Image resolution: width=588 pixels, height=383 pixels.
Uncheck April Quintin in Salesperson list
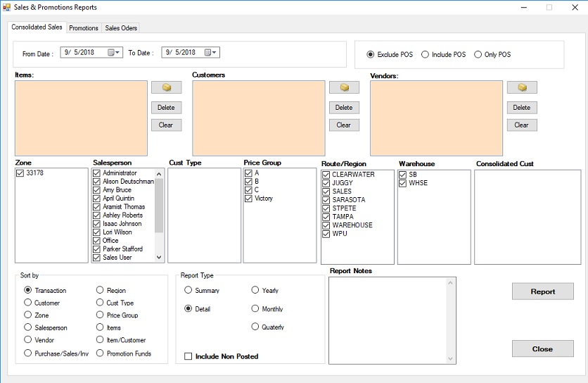[97, 199]
